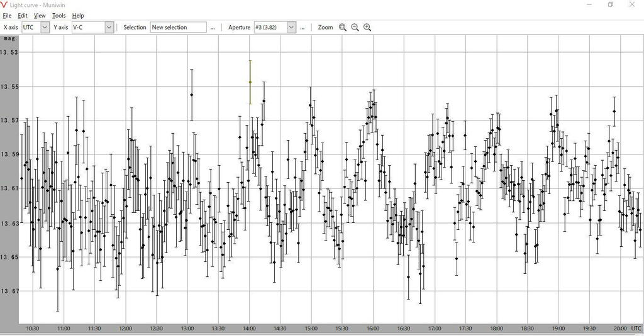
Task: Click the 13:00 time axis label
Action: (x=187, y=328)
